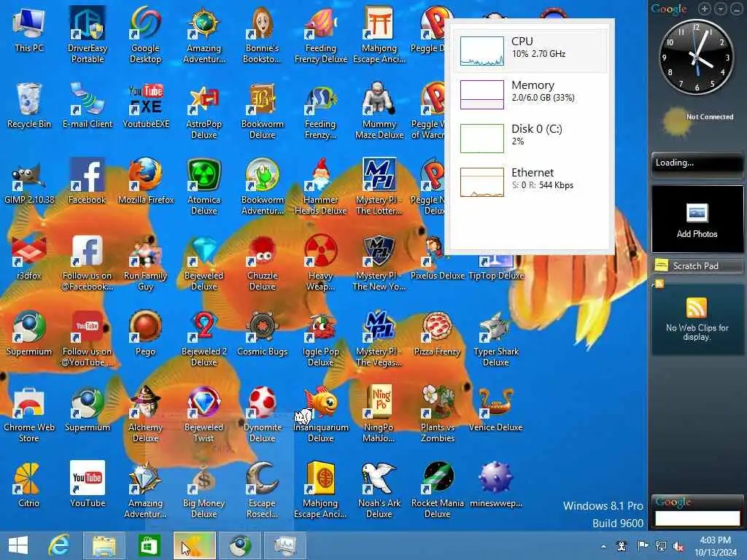Select the Recycle Bin icon
Viewport: 747px width, 560px height.
pyautogui.click(x=29, y=106)
